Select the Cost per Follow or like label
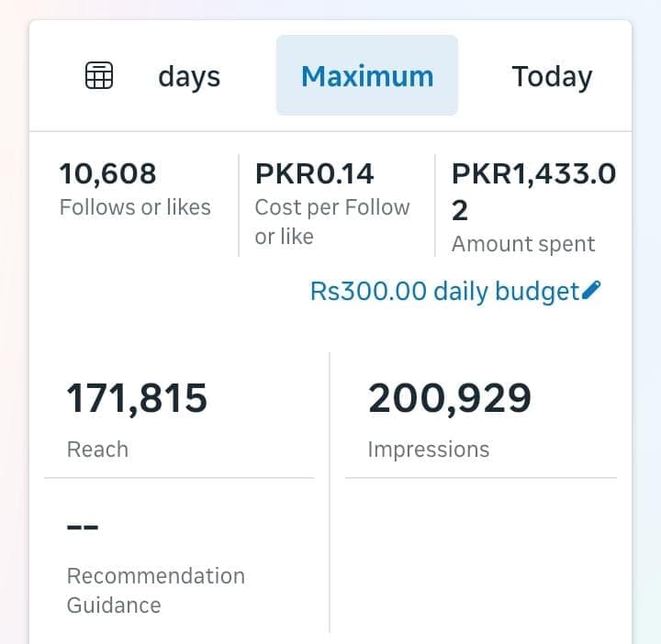The height and width of the screenshot is (644, 661). point(331,222)
